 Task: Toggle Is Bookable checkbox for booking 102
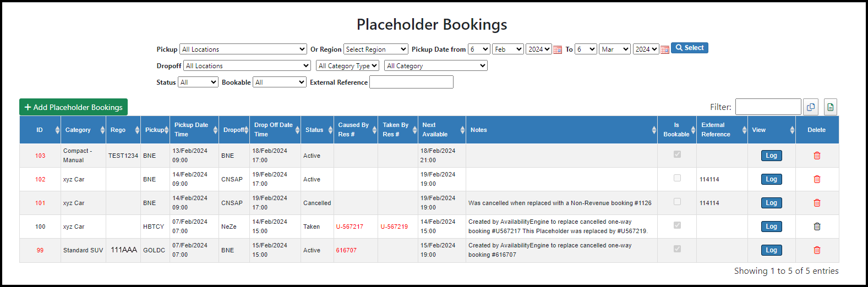[677, 178]
